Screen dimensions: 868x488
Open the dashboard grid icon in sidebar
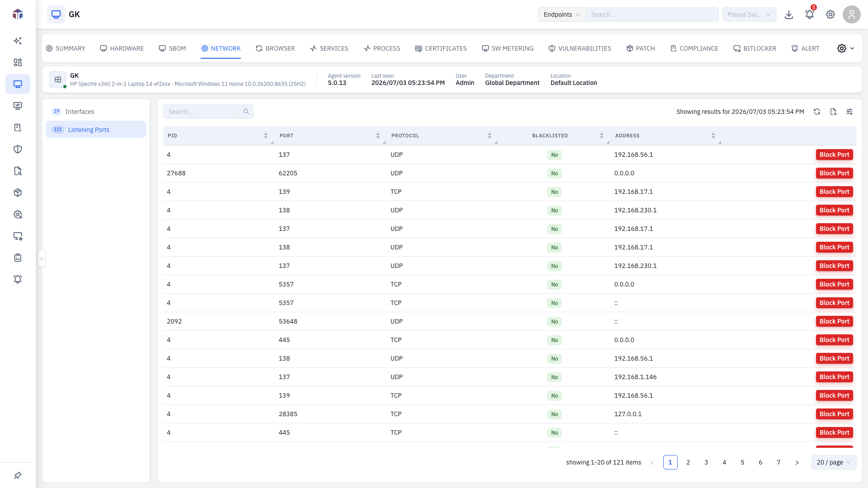[x=18, y=62]
